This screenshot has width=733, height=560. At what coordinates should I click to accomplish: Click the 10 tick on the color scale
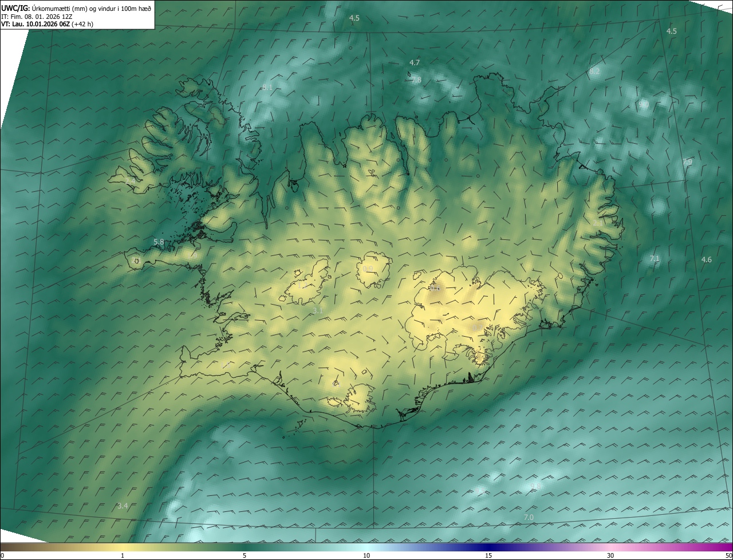pyautogui.click(x=366, y=555)
